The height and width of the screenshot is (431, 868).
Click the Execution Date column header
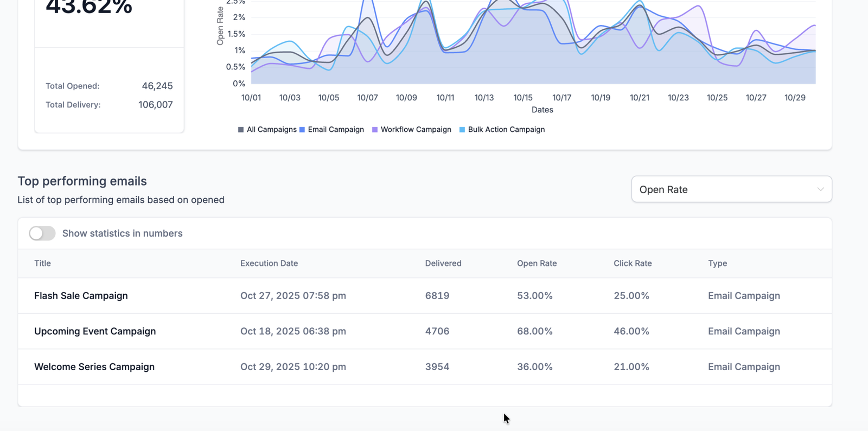point(269,263)
